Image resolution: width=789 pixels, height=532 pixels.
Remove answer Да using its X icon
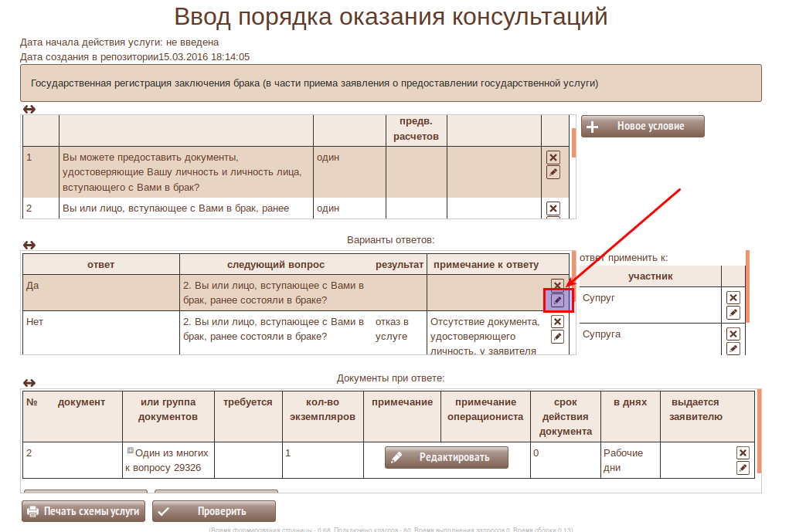[x=557, y=285]
